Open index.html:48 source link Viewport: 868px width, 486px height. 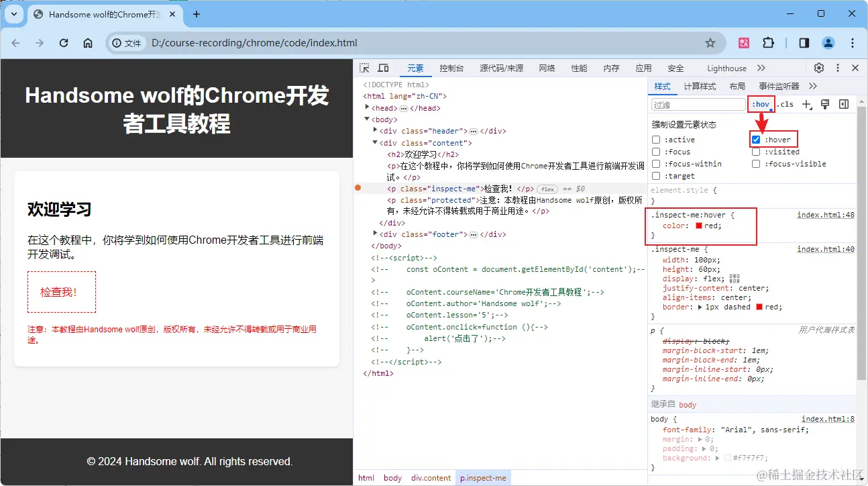coord(826,215)
